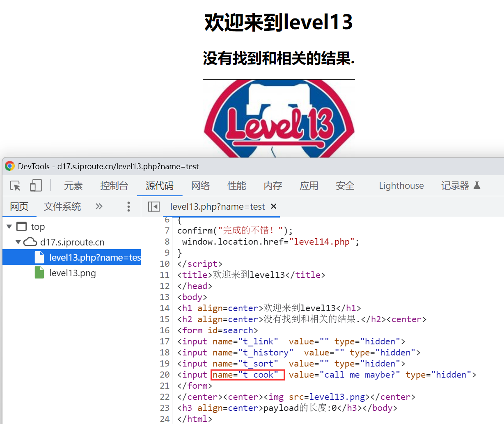Collapse the top frame tree node

[x=9, y=227]
